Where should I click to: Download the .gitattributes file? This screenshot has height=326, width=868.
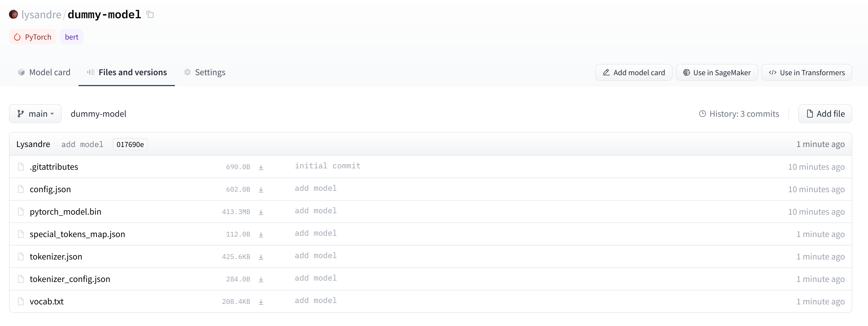click(261, 167)
